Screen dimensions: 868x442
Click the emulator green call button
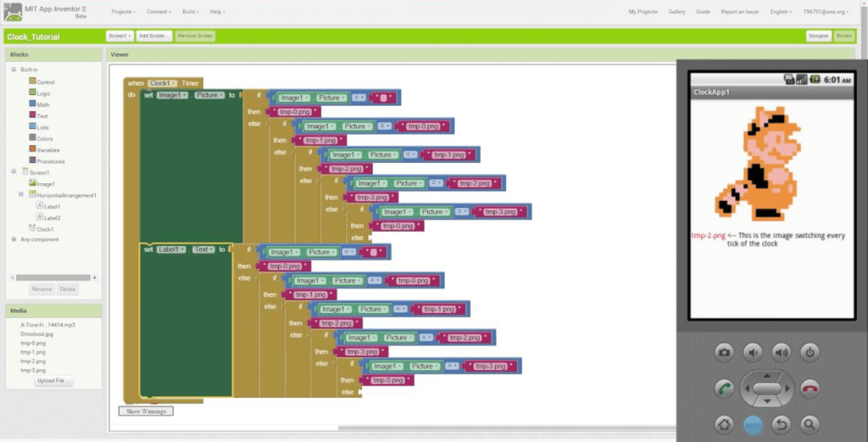pos(724,389)
